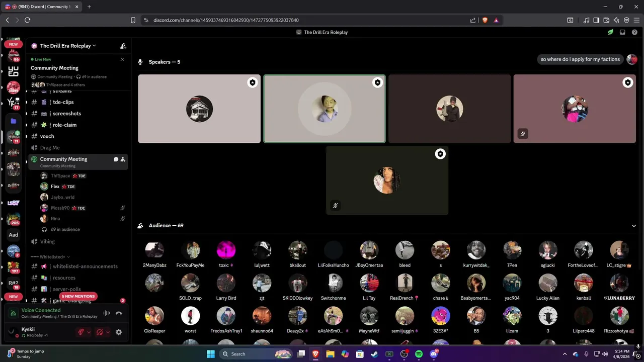644x362 pixels.
Task: Open Discord user settings gear
Action: [119, 332]
